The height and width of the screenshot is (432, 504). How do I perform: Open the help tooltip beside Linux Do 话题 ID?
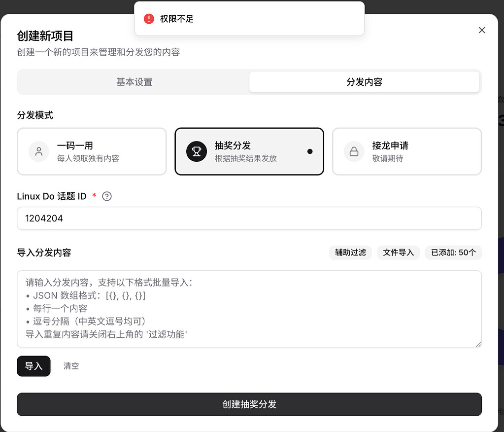pyautogui.click(x=107, y=196)
